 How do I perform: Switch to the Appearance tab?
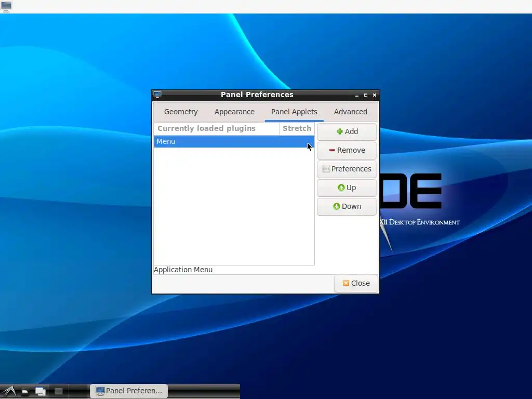[x=234, y=112]
